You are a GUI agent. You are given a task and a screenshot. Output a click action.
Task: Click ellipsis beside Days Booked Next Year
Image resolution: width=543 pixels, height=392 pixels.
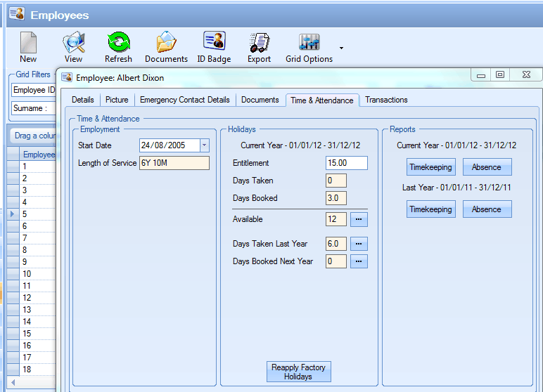point(359,261)
